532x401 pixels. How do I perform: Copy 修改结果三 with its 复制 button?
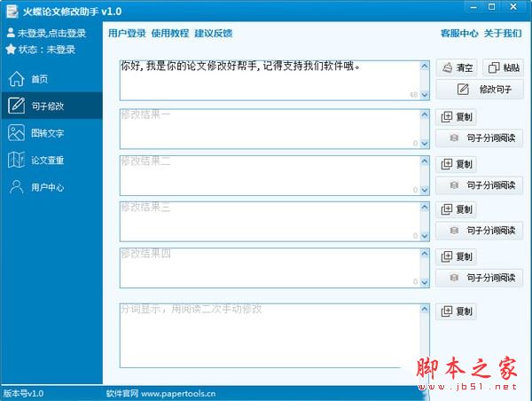[457, 209]
